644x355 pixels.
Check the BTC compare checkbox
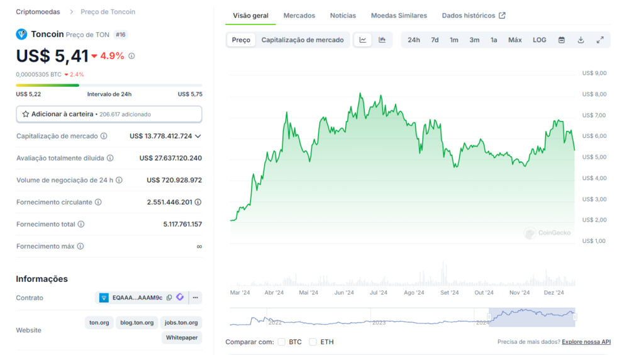[x=281, y=342]
